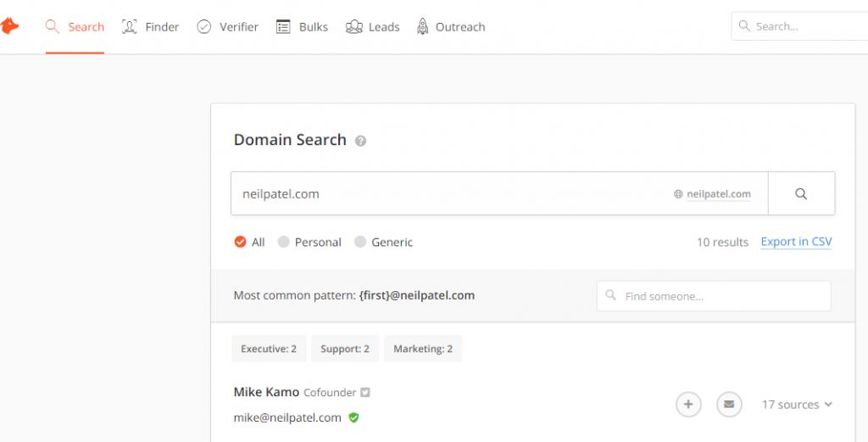Click the magnifier search button for domain

tap(801, 193)
